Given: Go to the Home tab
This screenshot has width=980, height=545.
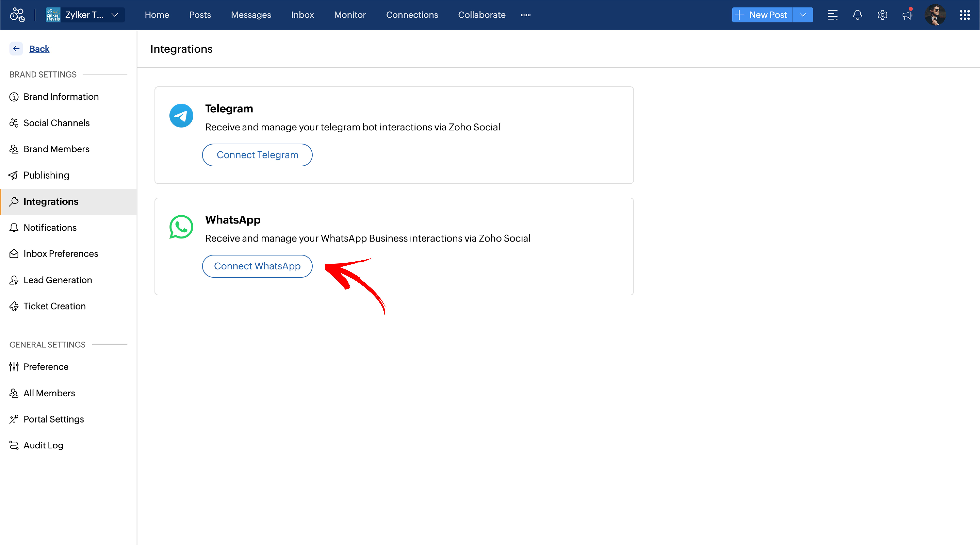Looking at the screenshot, I should [x=157, y=15].
